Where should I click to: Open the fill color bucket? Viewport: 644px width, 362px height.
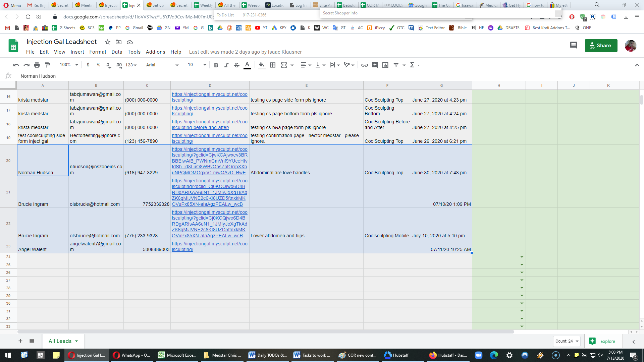click(x=262, y=65)
